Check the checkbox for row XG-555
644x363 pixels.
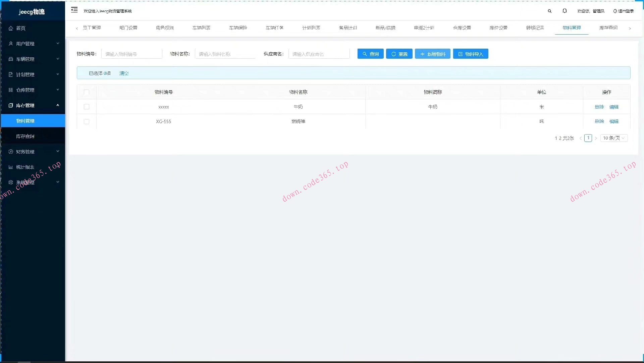click(x=87, y=121)
